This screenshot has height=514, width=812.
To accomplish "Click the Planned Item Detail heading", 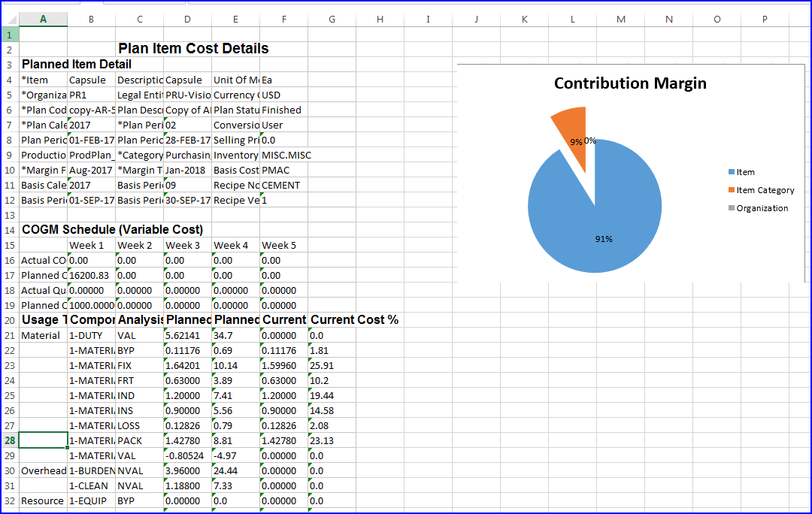I will [77, 64].
